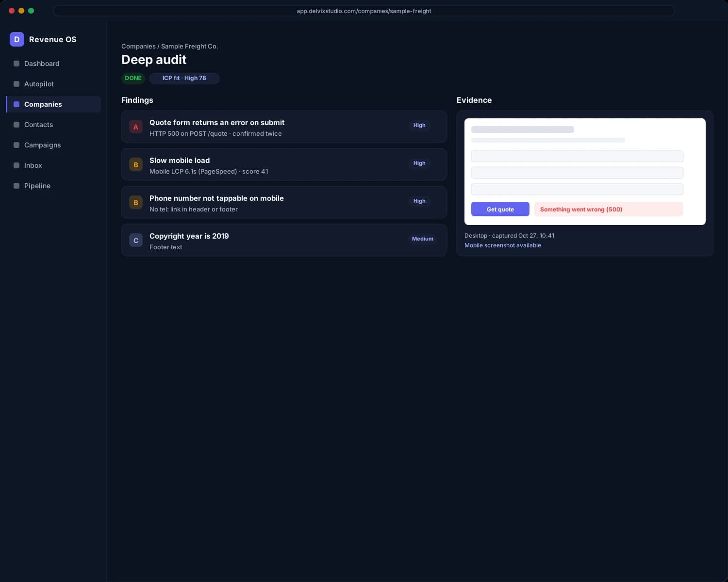The image size is (728, 582).
Task: Click the grade A badge on quote form finding
Action: point(136,127)
